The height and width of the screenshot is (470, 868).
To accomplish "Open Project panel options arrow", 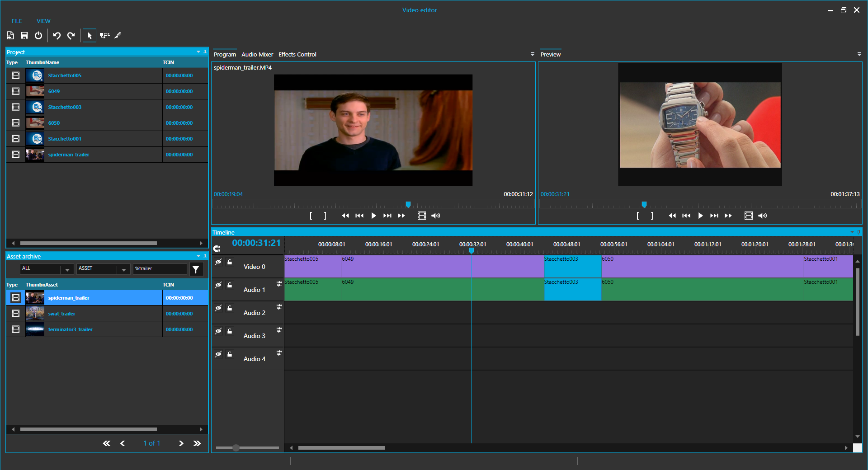I will [x=198, y=52].
